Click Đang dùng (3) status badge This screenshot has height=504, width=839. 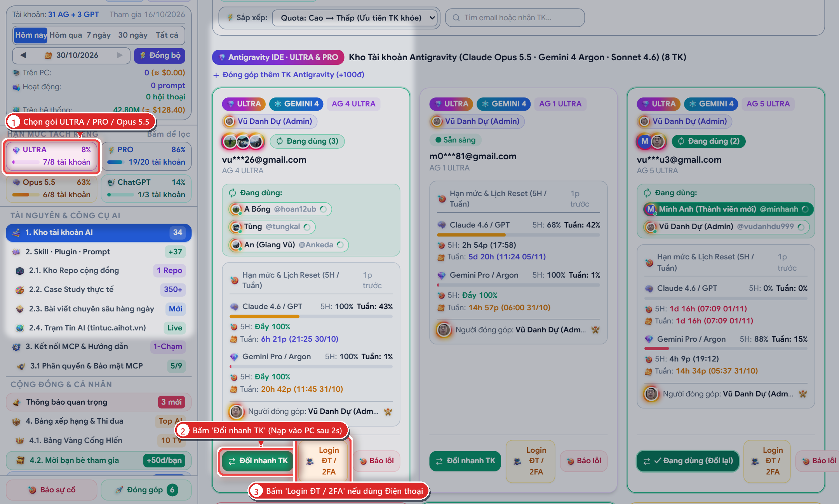307,141
